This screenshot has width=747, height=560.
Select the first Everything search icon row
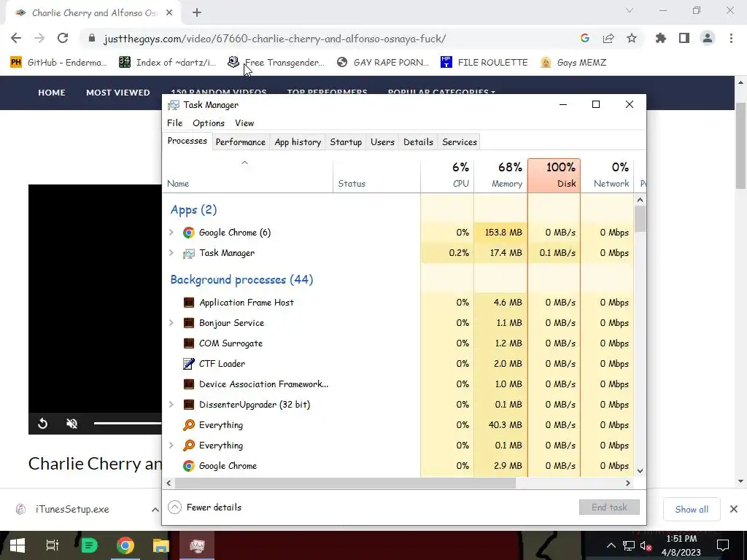click(398, 425)
